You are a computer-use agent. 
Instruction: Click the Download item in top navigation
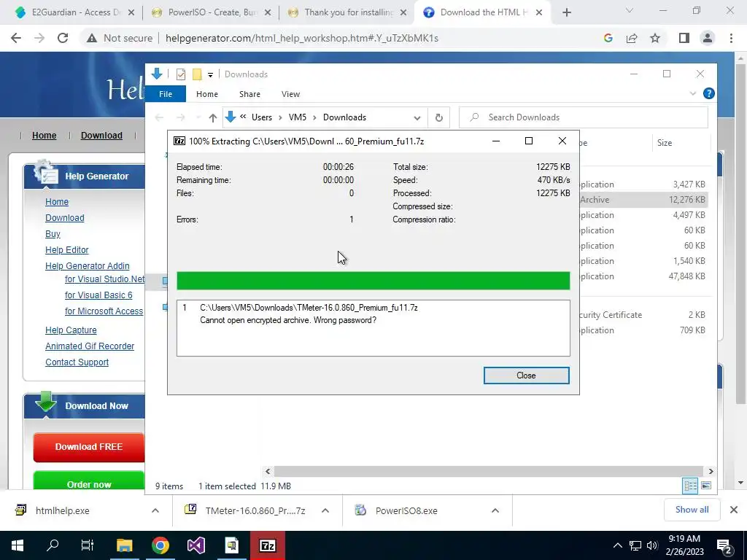click(101, 136)
